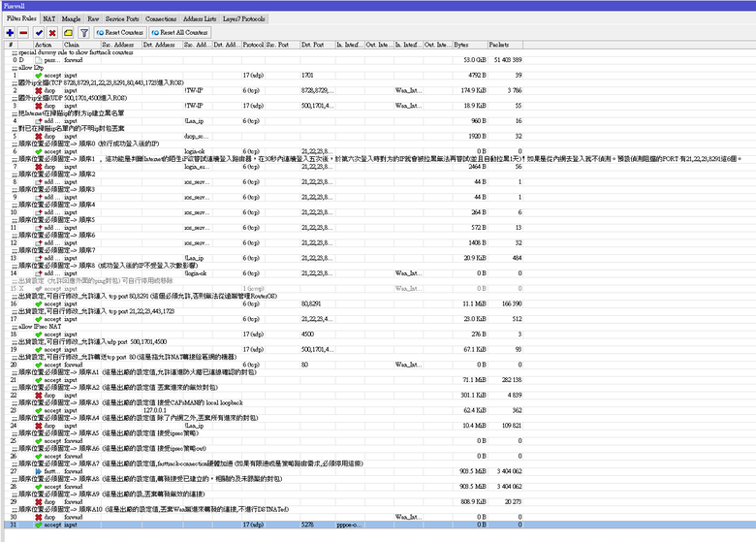Open Layer7 Protocols tab
This screenshot has height=542, width=756.
[243, 18]
